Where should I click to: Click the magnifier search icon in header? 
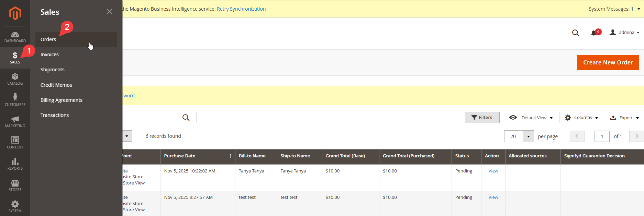coord(575,33)
